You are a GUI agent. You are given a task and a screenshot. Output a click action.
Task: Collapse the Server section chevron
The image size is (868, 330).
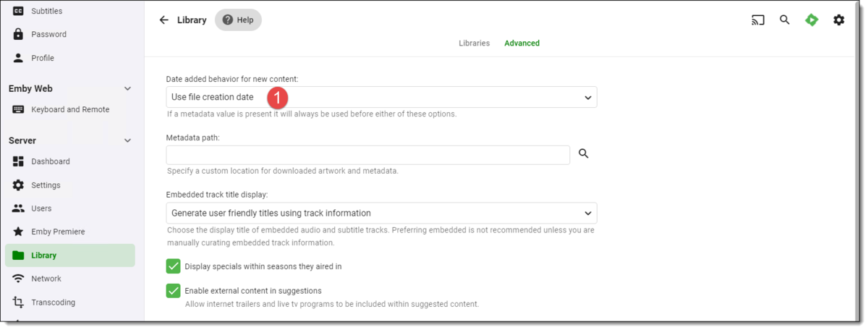pyautogui.click(x=128, y=140)
